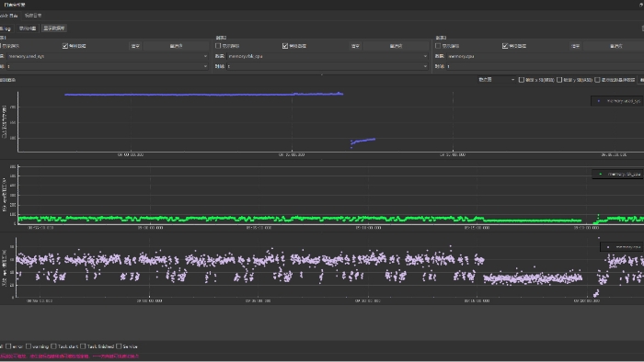Tick the error filter checkbox

(8, 346)
